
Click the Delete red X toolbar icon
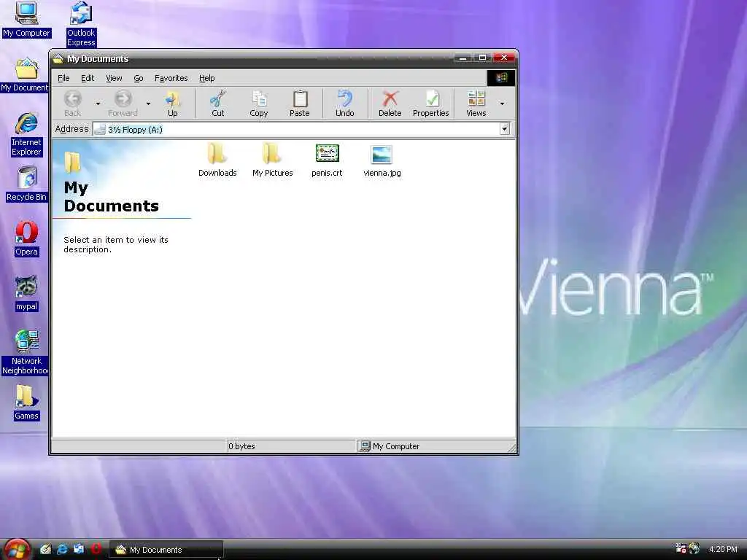point(390,104)
